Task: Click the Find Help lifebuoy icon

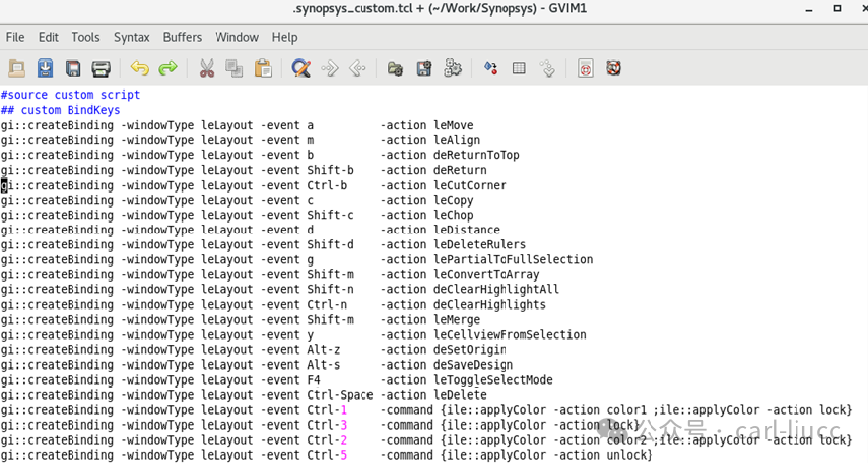Action: point(613,69)
